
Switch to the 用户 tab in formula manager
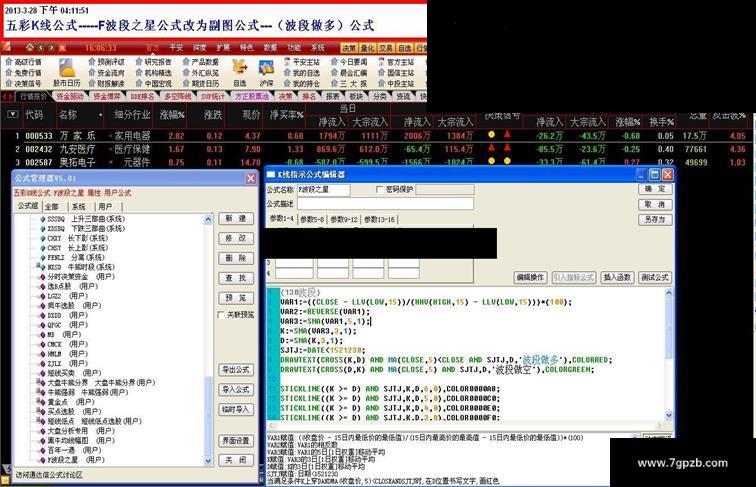(x=105, y=206)
